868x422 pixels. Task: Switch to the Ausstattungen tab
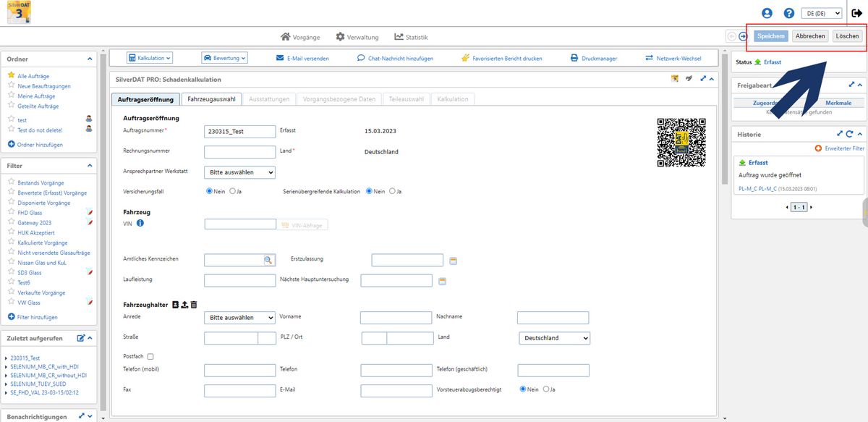(x=268, y=99)
